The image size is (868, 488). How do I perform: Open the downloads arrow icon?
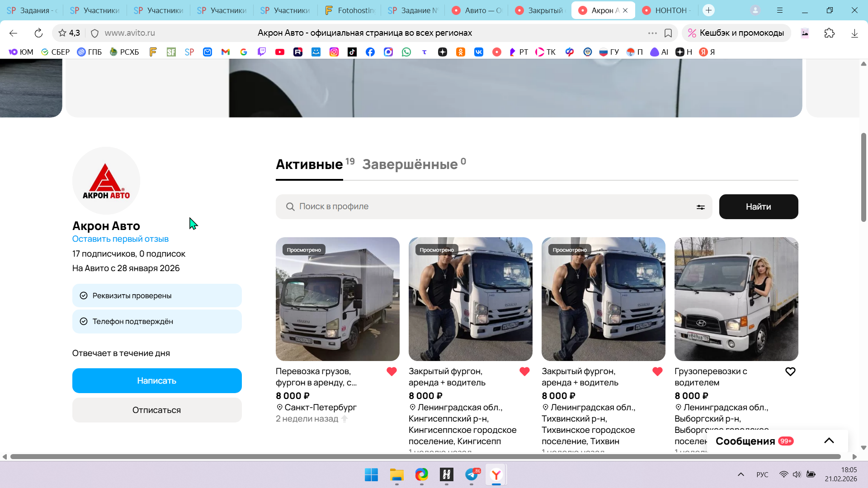(x=854, y=33)
